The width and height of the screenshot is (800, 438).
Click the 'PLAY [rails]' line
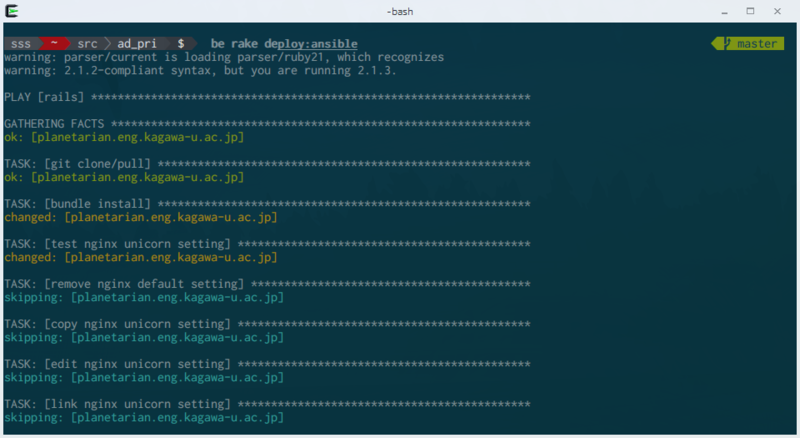pyautogui.click(x=267, y=97)
